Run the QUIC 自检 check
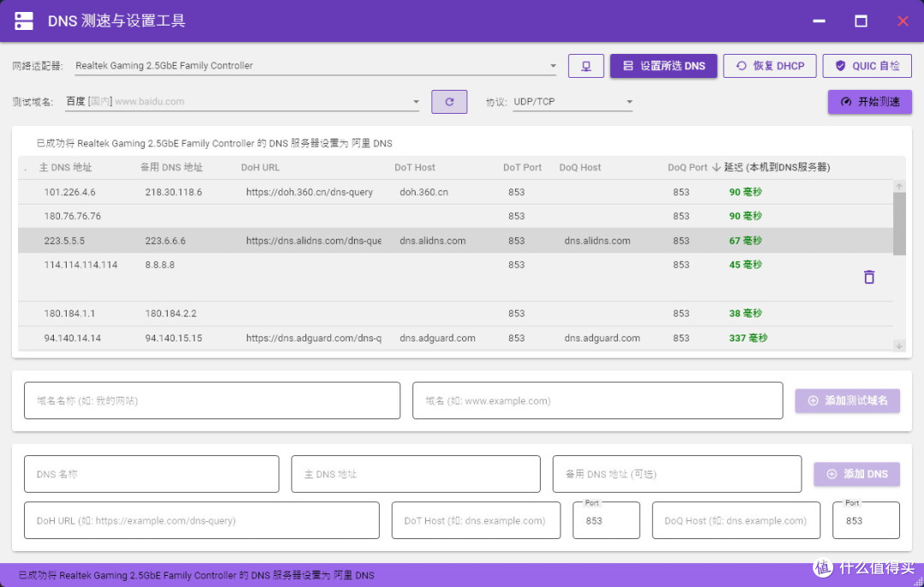This screenshot has height=587, width=924. point(867,66)
